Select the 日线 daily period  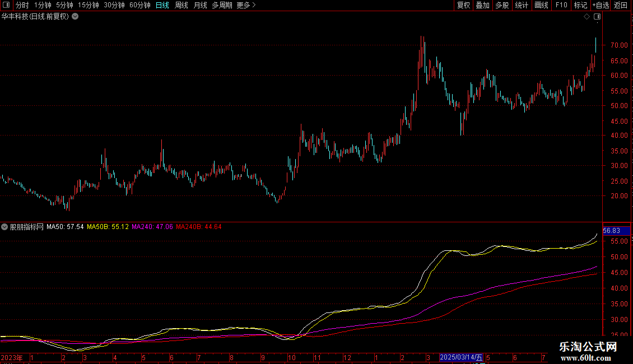point(162,5)
